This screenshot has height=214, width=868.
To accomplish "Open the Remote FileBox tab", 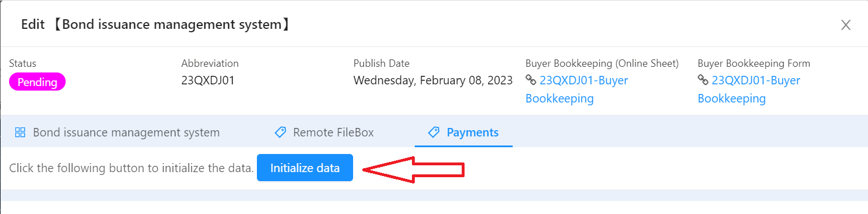I will (324, 132).
